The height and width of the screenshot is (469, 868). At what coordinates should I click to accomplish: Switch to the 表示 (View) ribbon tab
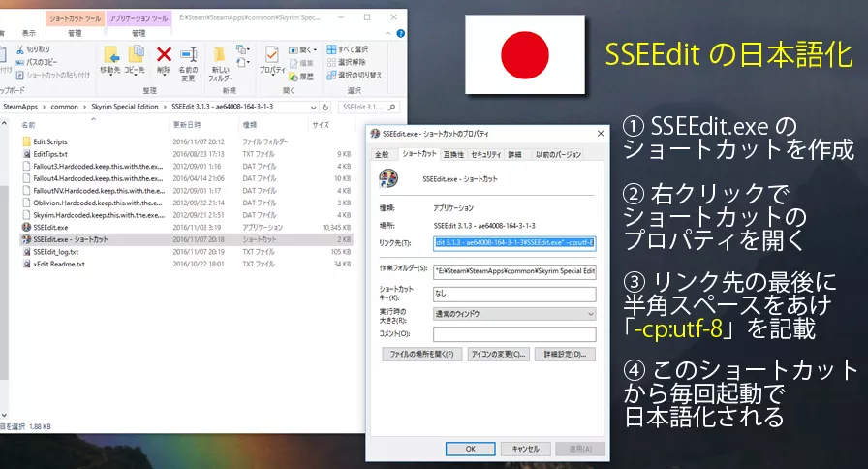[x=29, y=33]
